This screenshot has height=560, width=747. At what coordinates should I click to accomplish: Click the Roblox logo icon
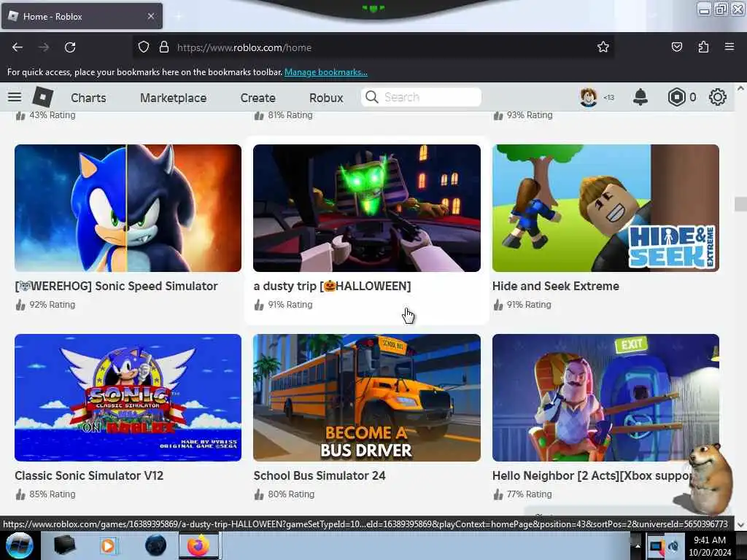[42, 97]
